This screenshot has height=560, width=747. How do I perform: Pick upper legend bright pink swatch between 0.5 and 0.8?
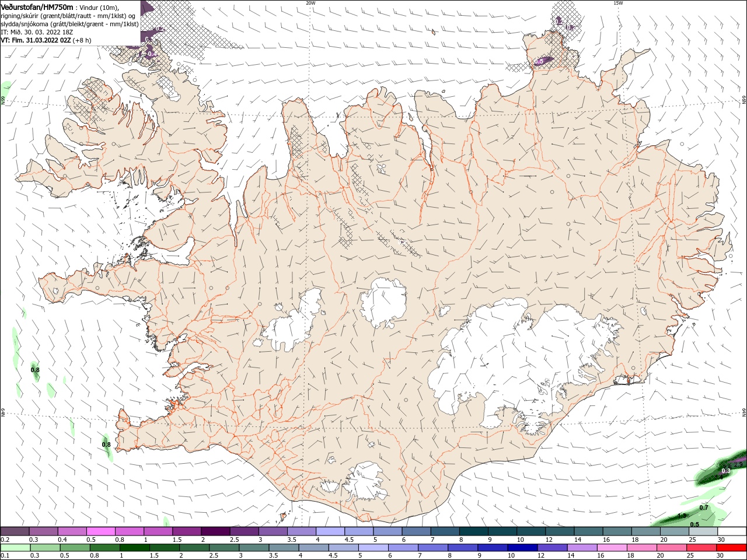(100, 531)
